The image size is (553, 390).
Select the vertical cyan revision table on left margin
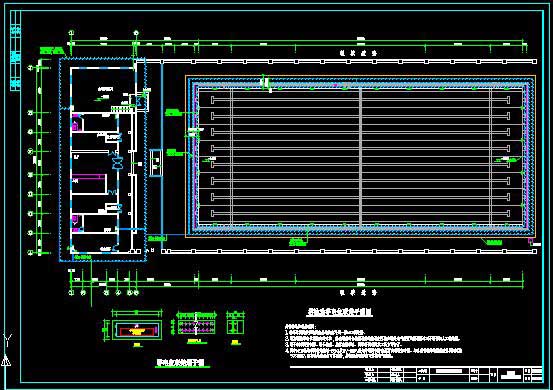[16, 50]
